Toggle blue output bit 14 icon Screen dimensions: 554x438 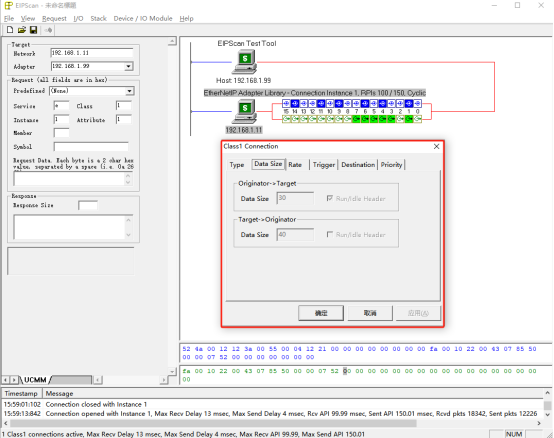295,103
